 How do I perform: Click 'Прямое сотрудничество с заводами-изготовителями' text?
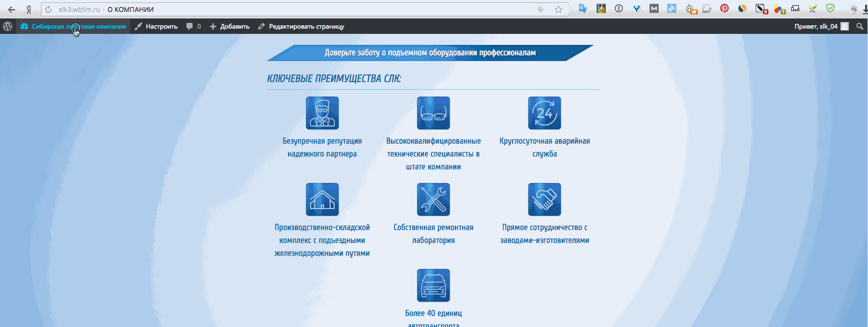[545, 234]
